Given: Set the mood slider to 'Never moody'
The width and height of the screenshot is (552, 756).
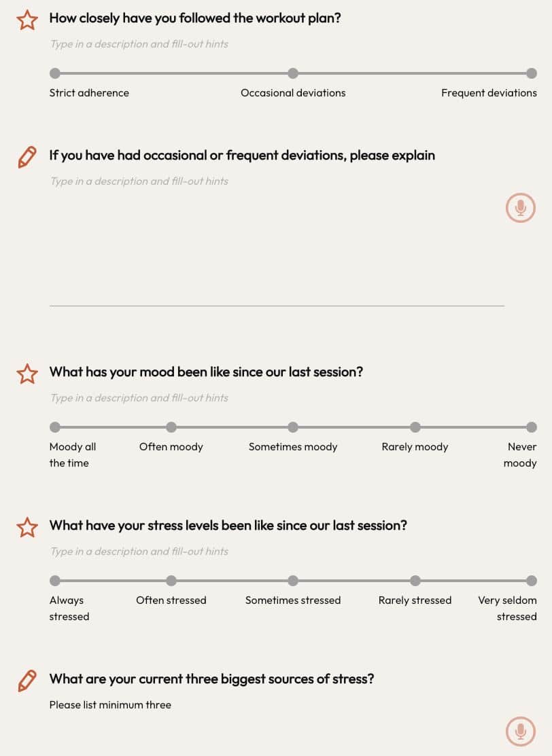Looking at the screenshot, I should coord(532,427).
